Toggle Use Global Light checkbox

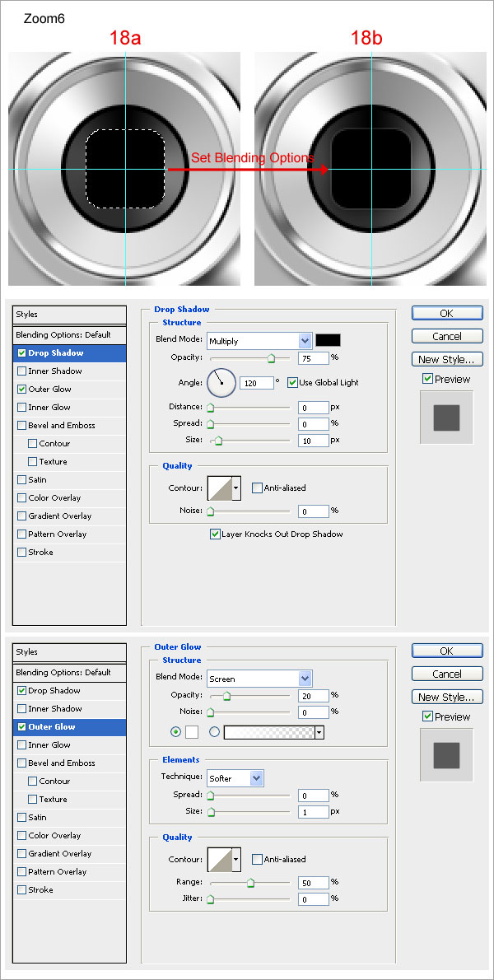pos(292,382)
